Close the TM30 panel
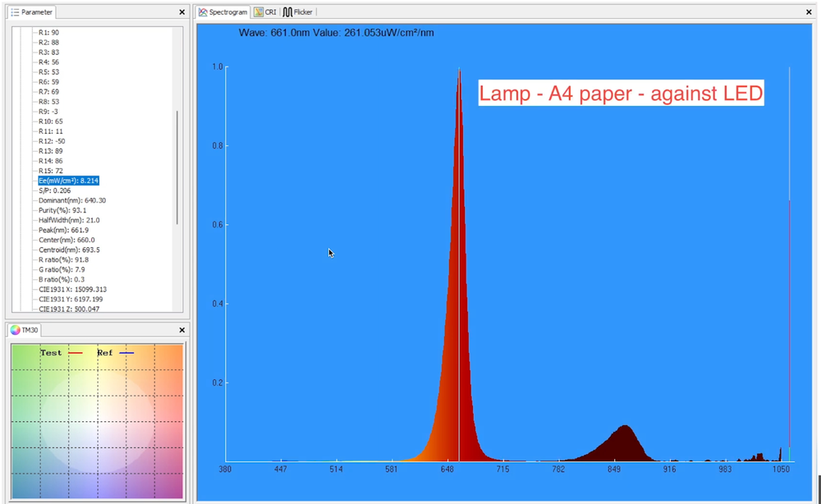The width and height of the screenshot is (821, 504). (181, 330)
